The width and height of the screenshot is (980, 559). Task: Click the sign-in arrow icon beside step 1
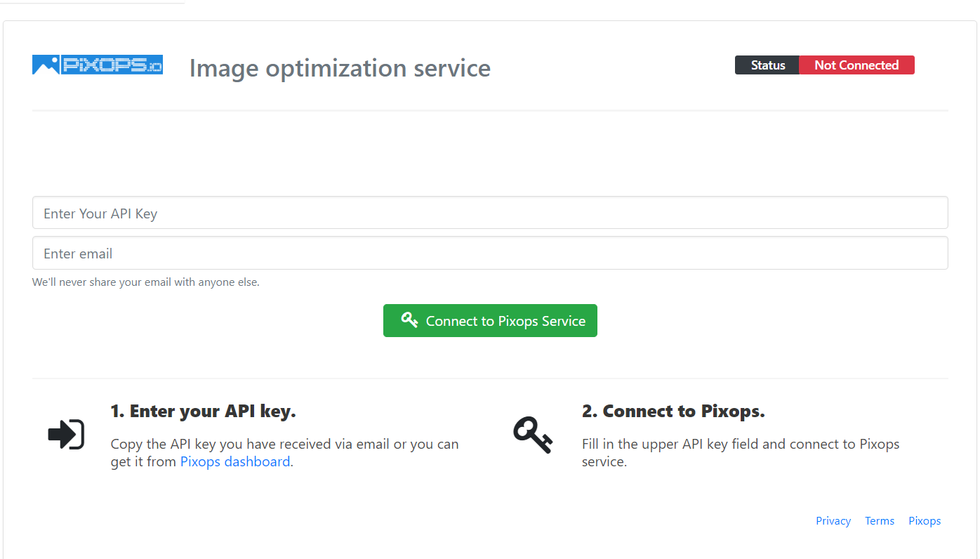[66, 434]
